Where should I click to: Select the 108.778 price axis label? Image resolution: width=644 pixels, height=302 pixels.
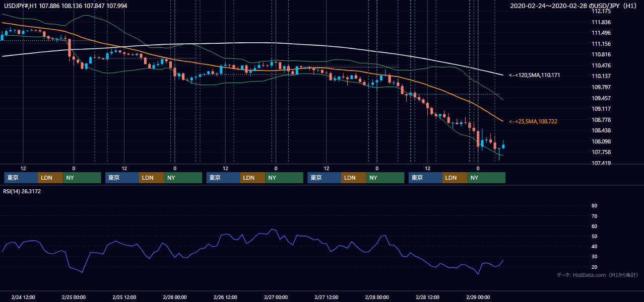tap(601, 120)
